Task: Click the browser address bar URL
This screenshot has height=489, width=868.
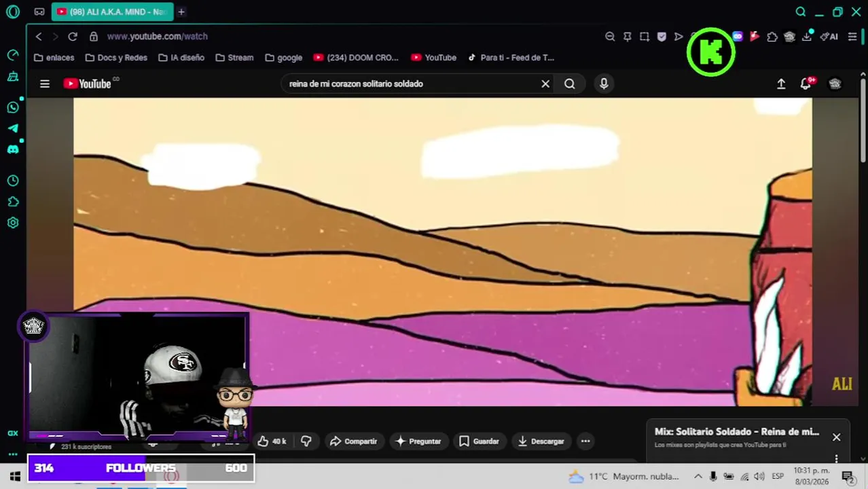Action: [157, 36]
